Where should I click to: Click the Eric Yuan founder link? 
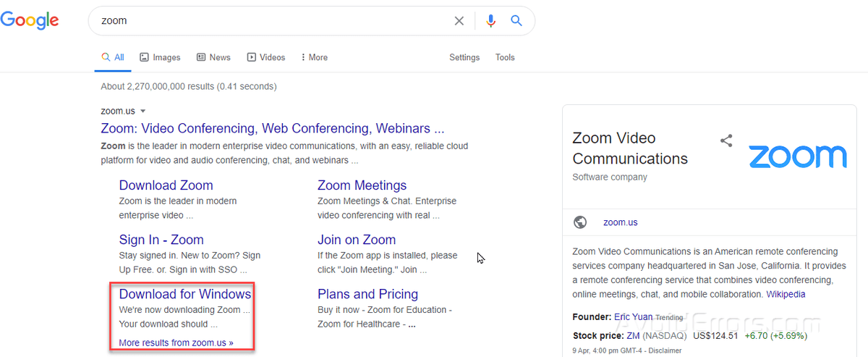click(633, 317)
